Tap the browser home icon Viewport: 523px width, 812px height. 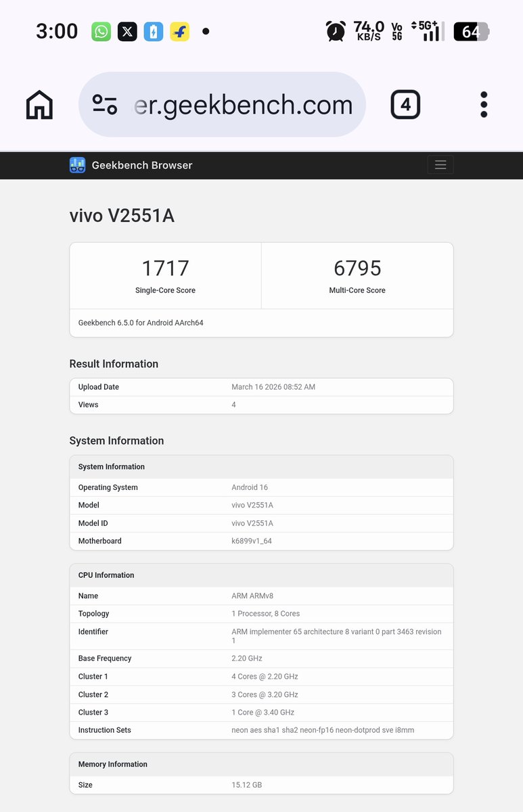[x=39, y=105]
